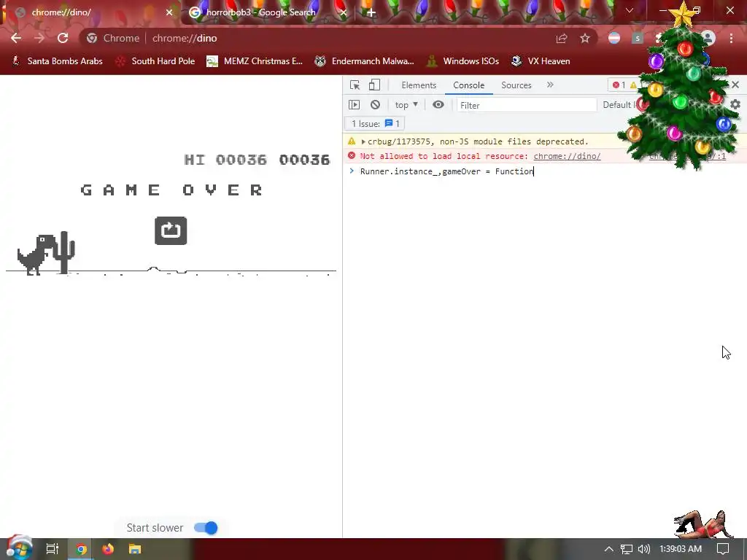The height and width of the screenshot is (560, 747).
Task: Open the top context dropdown
Action: [406, 105]
